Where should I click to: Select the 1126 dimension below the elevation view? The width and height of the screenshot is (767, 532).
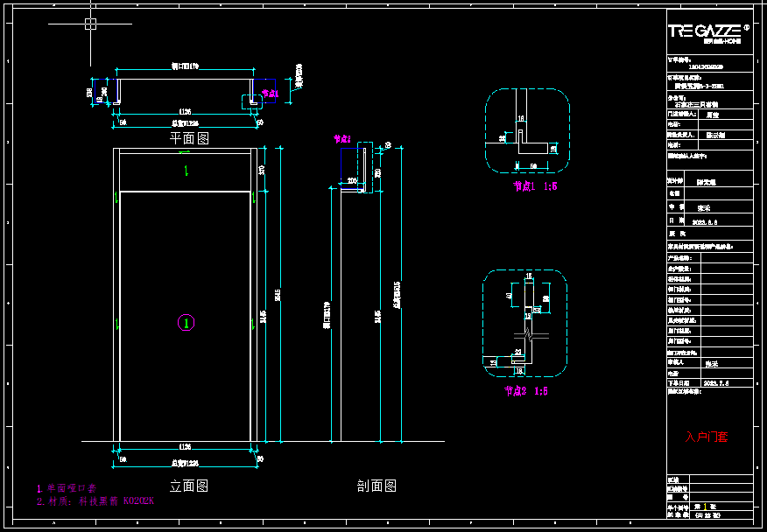click(186, 446)
